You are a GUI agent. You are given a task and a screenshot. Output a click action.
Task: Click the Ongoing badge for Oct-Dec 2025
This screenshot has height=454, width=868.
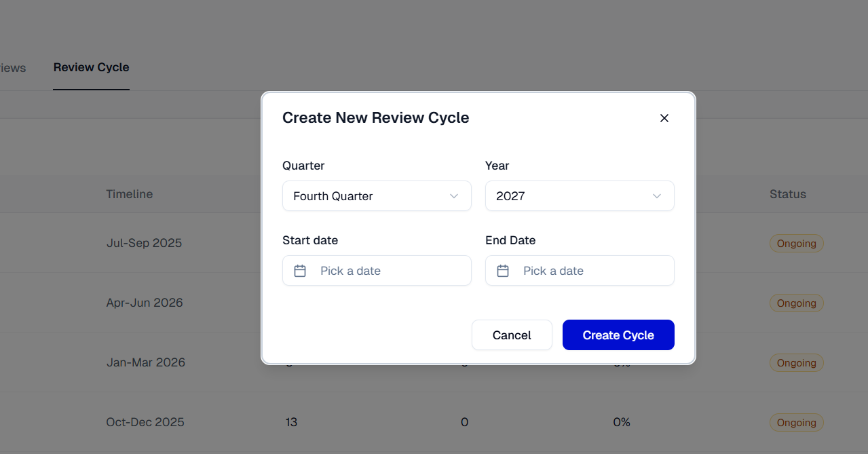(x=796, y=422)
